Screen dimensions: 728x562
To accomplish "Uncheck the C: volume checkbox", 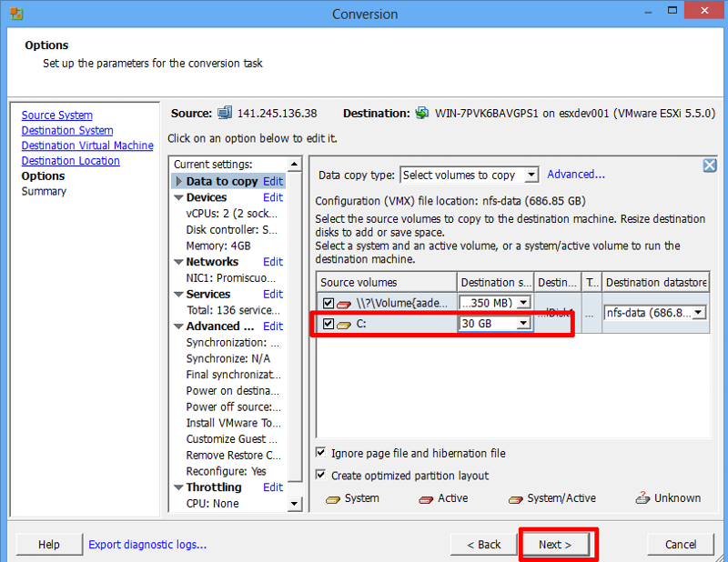I will 329,324.
